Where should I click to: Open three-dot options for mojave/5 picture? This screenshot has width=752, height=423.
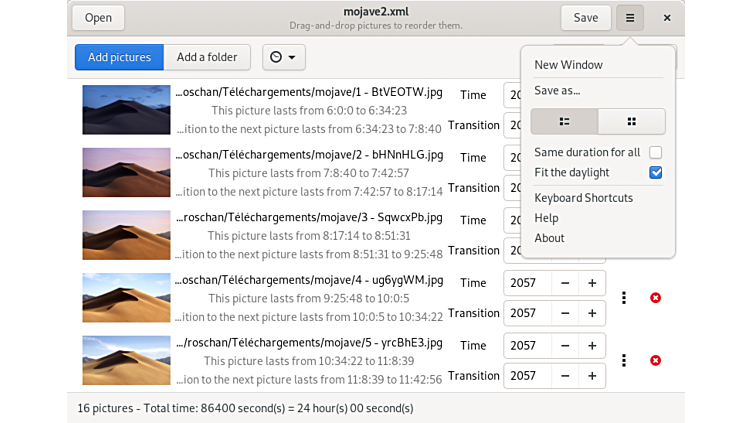point(624,360)
